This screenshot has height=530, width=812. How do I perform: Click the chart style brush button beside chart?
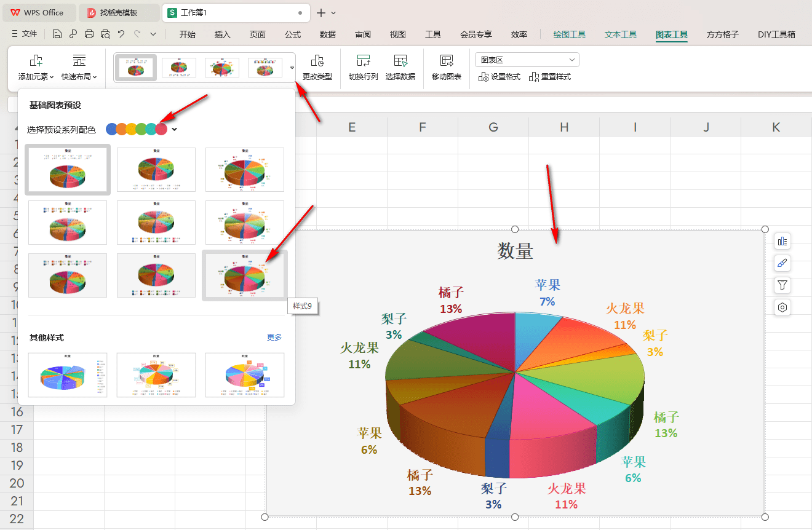(x=782, y=263)
